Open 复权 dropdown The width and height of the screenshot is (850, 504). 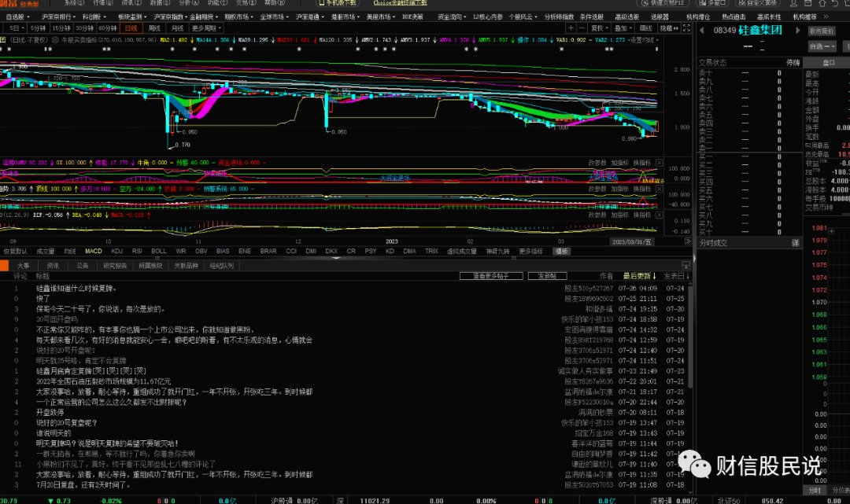(599, 28)
